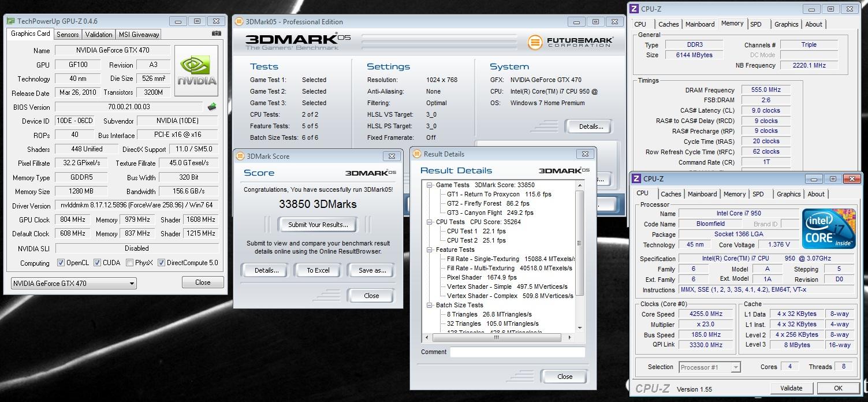This screenshot has width=868, height=402.
Task: Toggle the CUDA checkbox
Action: (97, 263)
